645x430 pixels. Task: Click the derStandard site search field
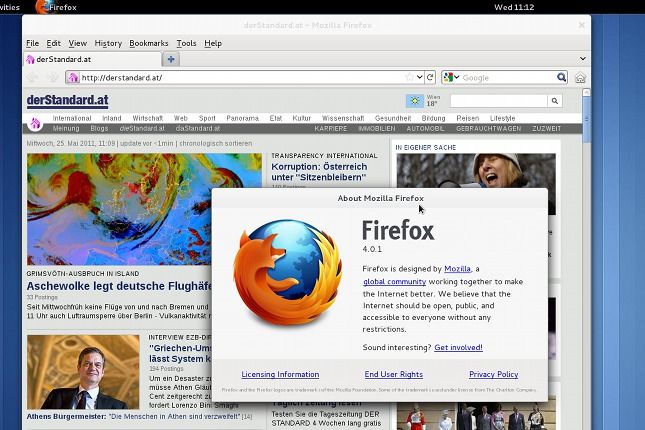[x=499, y=101]
